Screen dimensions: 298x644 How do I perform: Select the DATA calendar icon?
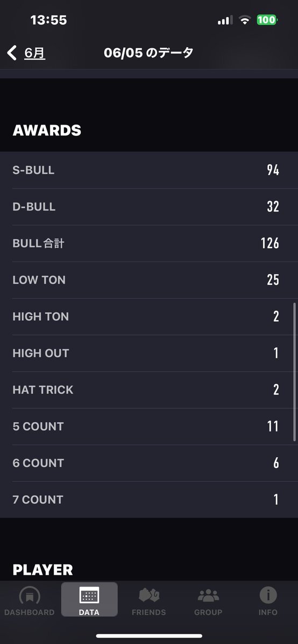(89, 595)
